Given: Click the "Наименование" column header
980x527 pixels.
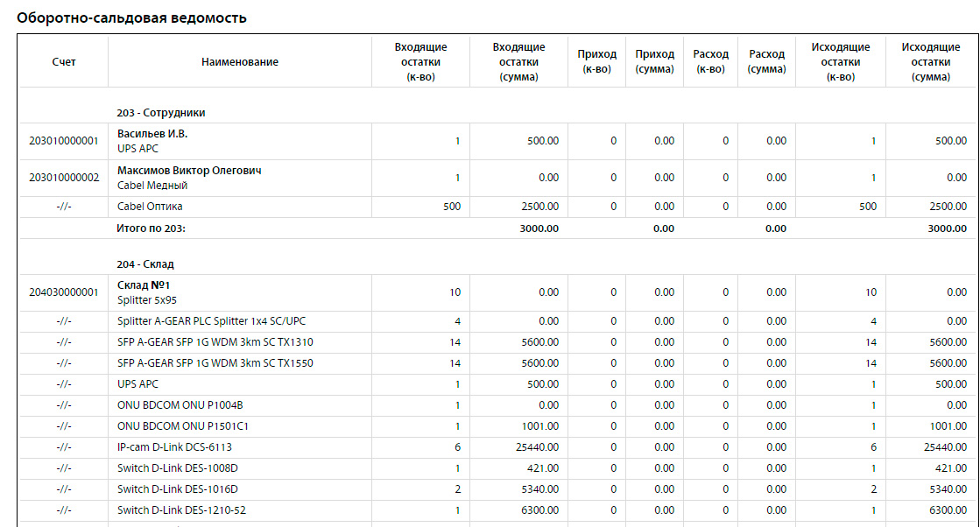Looking at the screenshot, I should [x=239, y=62].
